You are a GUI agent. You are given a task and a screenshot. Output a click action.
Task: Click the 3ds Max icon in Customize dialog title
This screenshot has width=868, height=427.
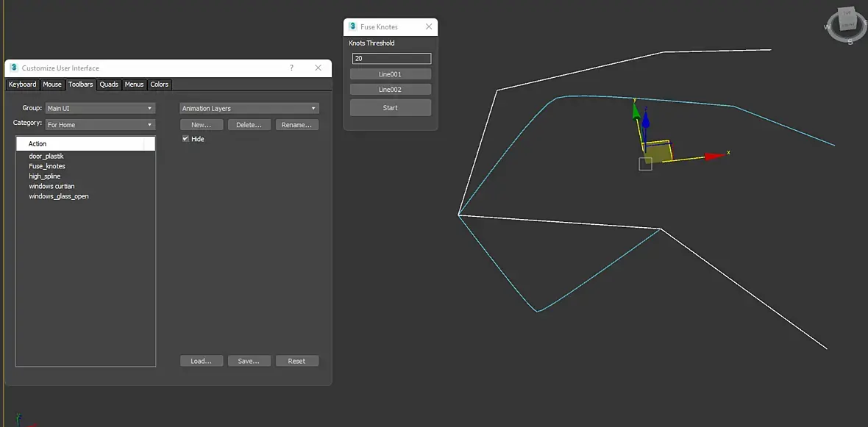click(14, 68)
